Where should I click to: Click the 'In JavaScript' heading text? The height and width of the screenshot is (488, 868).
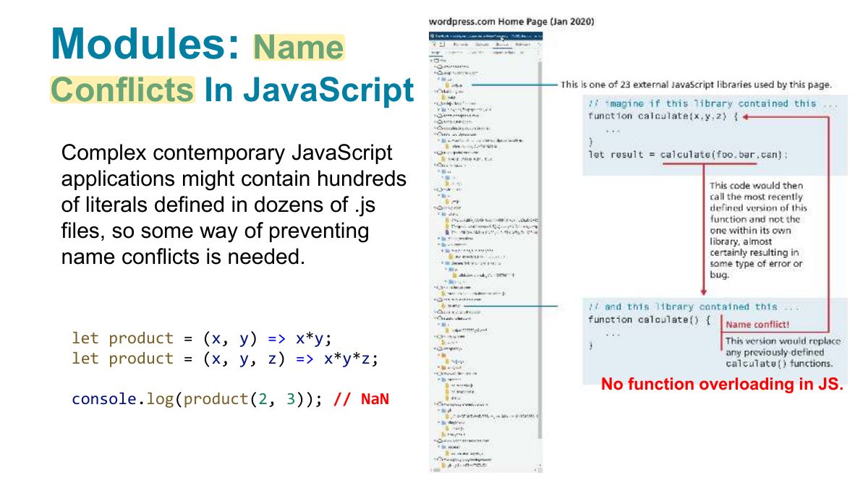310,90
